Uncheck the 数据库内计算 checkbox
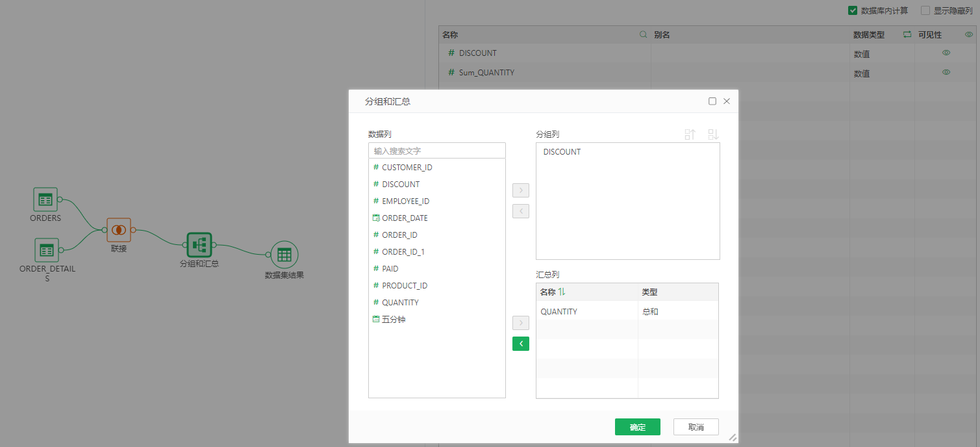Viewport: 980px width, 447px height. point(853,10)
